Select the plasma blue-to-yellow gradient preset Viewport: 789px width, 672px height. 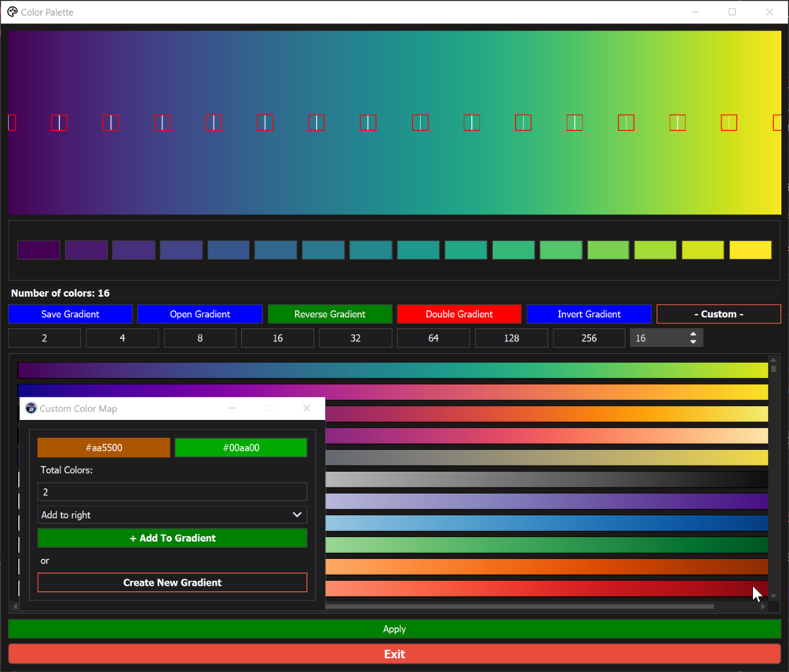[393, 391]
